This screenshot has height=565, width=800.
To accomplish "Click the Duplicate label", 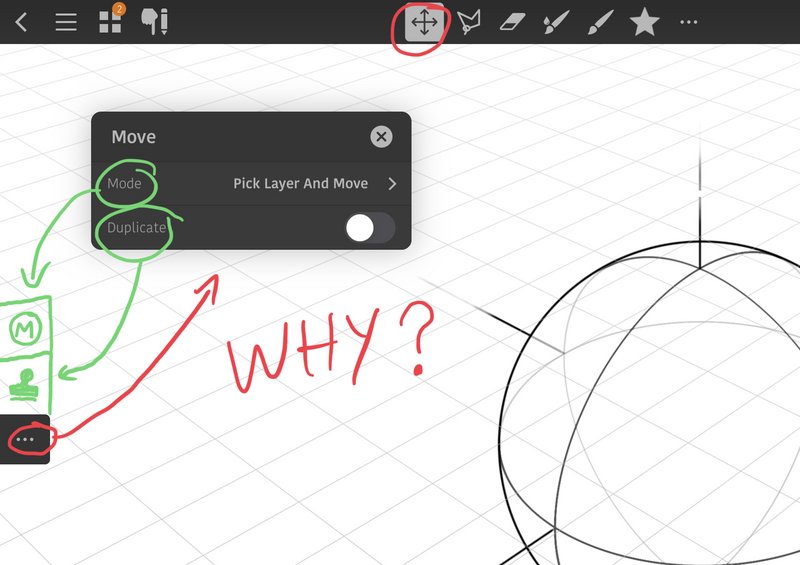I will [136, 228].
